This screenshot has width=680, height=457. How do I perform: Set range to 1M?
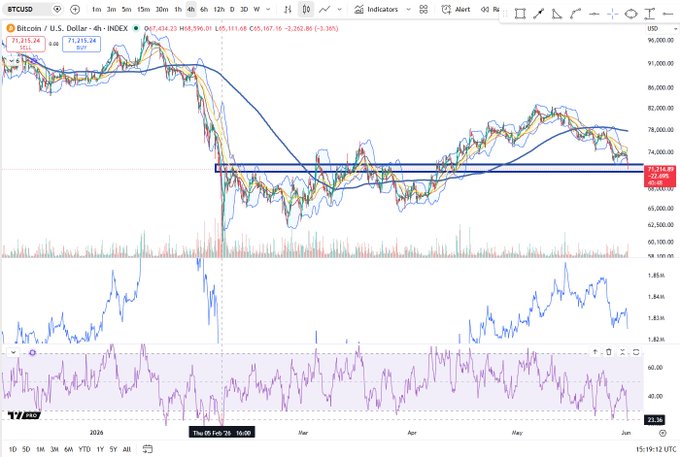click(40, 449)
